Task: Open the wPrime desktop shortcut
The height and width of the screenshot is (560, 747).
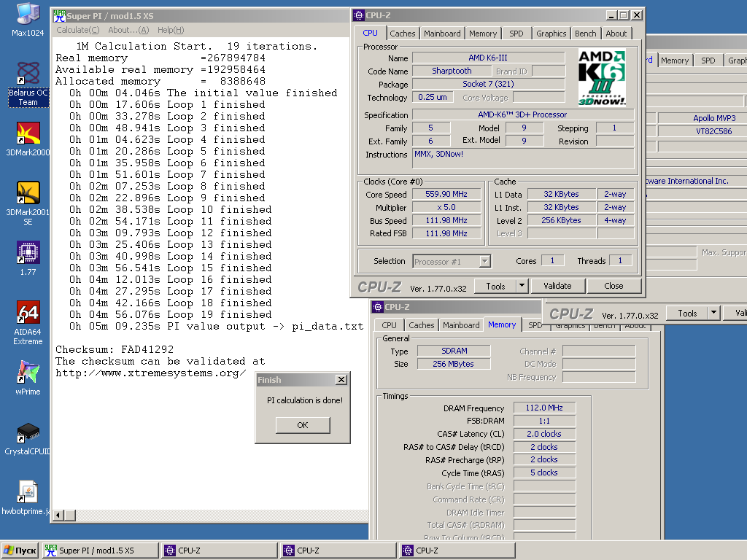Action: [28, 378]
